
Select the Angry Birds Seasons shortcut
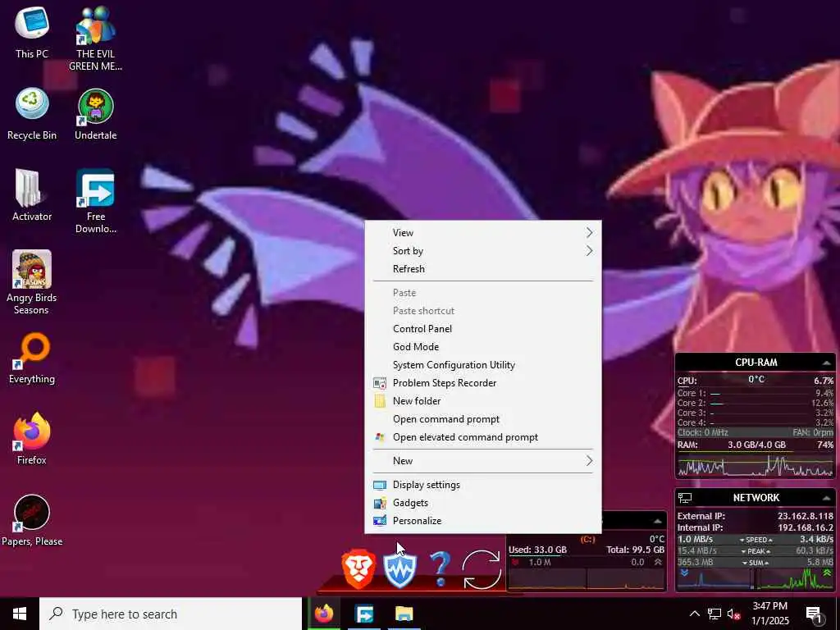coord(32,282)
